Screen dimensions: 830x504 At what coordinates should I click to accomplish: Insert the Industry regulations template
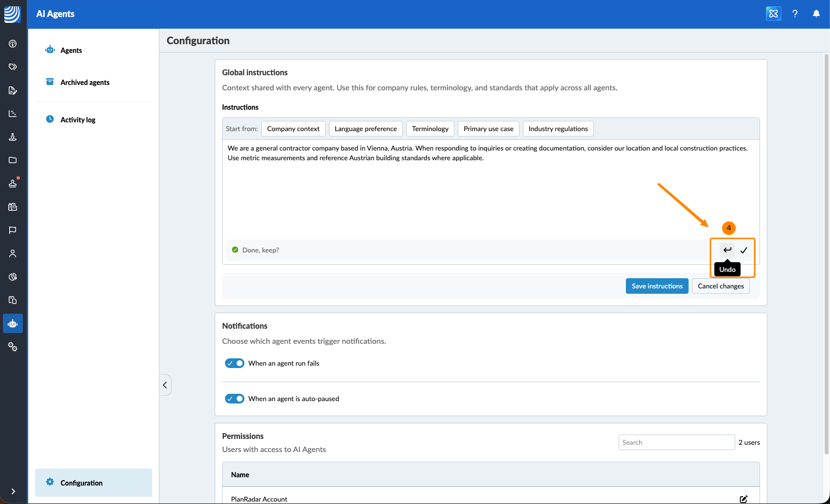pos(558,129)
